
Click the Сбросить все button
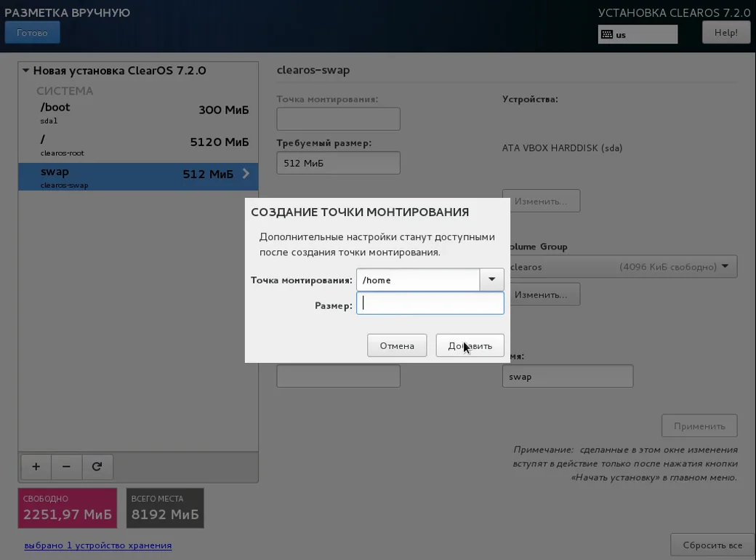(712, 545)
